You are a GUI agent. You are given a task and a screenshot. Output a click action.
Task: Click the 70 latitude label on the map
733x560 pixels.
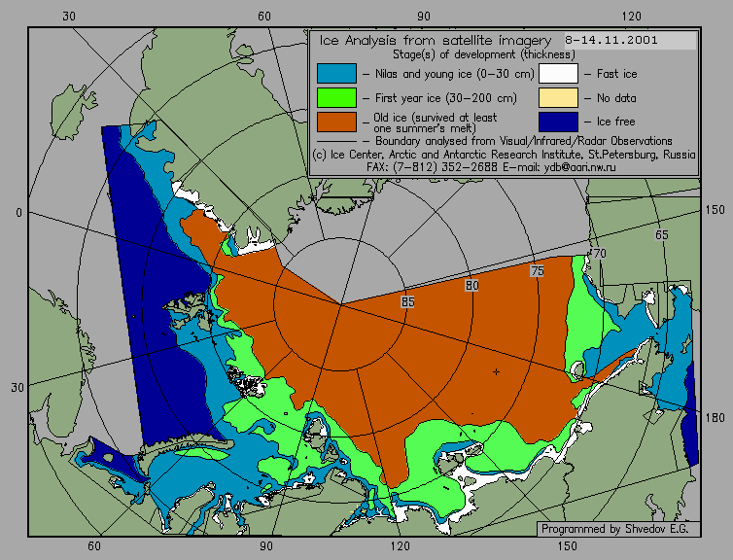(x=599, y=254)
